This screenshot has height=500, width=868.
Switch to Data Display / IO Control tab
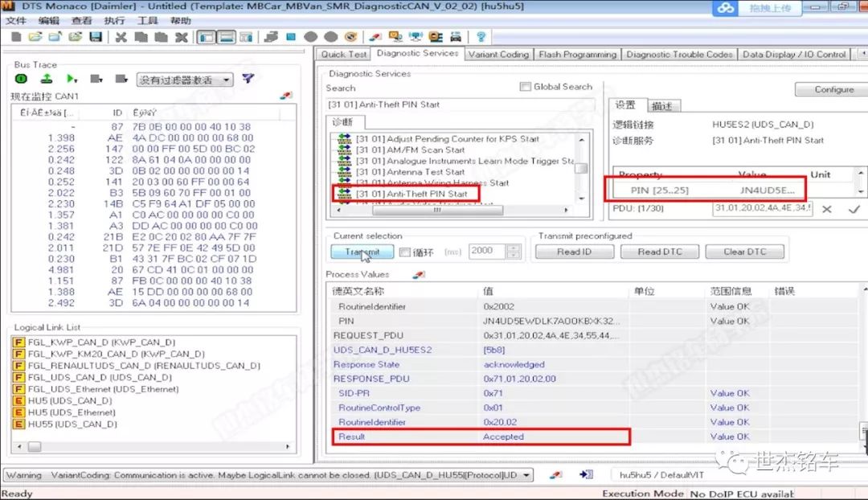pos(794,55)
